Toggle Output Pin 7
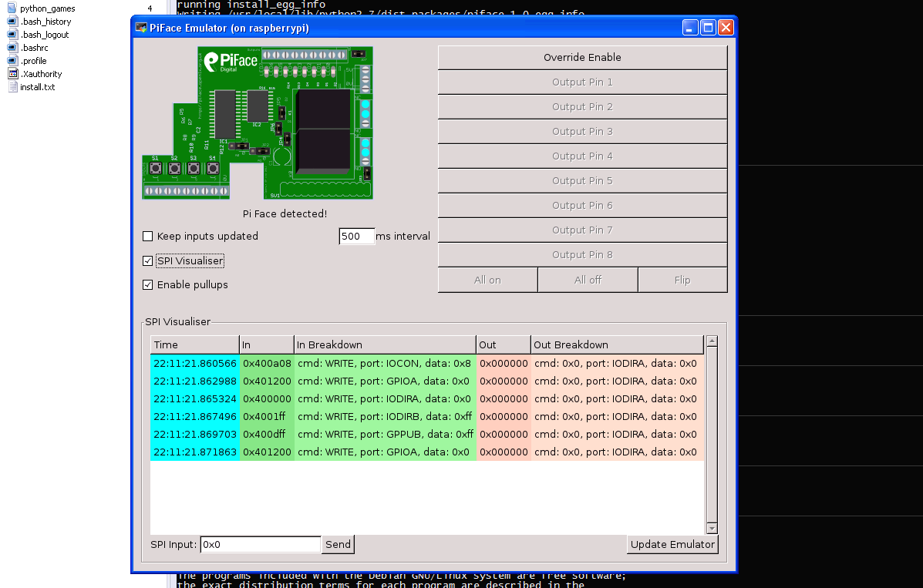 583,230
